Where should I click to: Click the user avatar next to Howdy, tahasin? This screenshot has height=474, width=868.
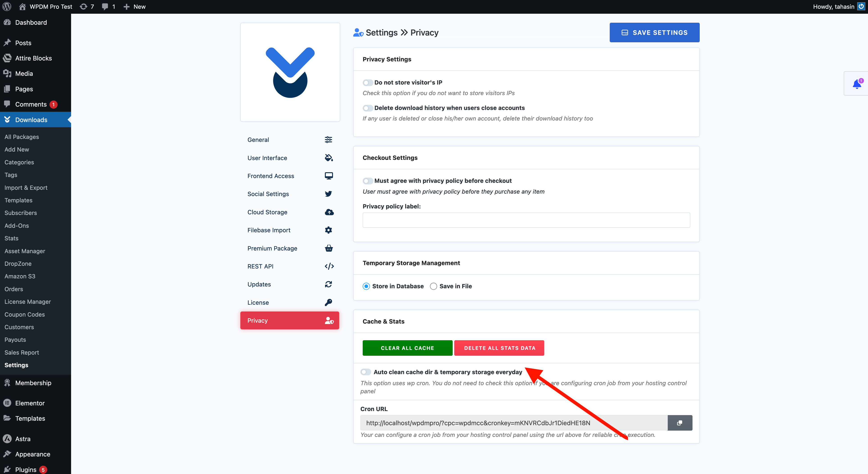pos(861,6)
